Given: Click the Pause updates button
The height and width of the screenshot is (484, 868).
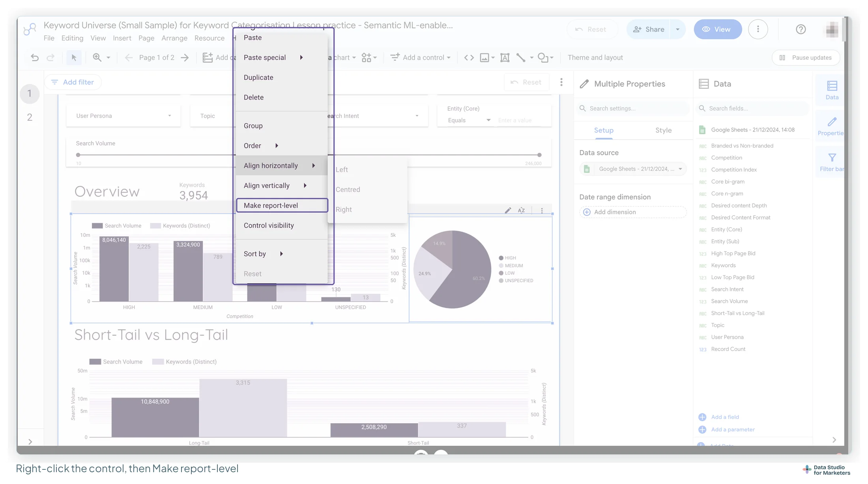Looking at the screenshot, I should click(806, 58).
